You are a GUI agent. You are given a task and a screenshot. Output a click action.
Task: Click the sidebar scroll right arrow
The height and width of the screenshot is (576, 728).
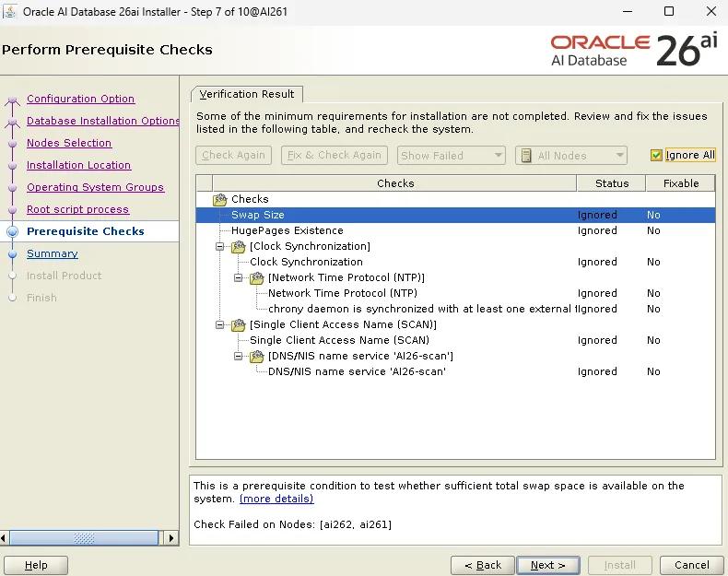point(170,538)
